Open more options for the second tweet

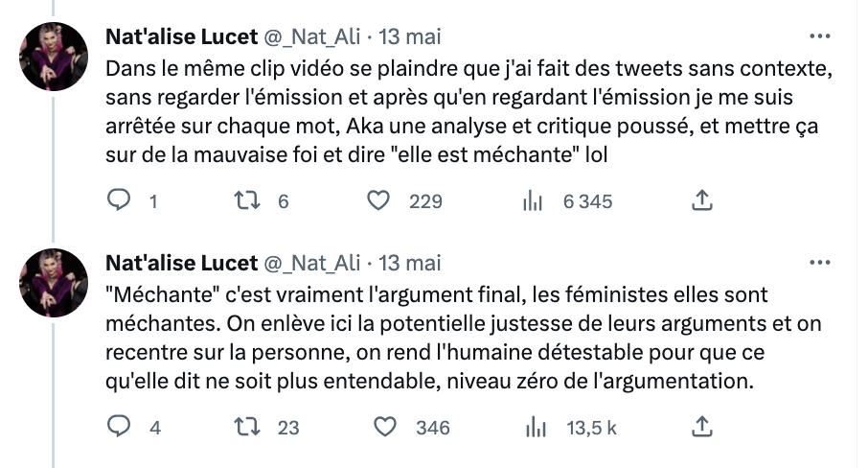pos(820,263)
